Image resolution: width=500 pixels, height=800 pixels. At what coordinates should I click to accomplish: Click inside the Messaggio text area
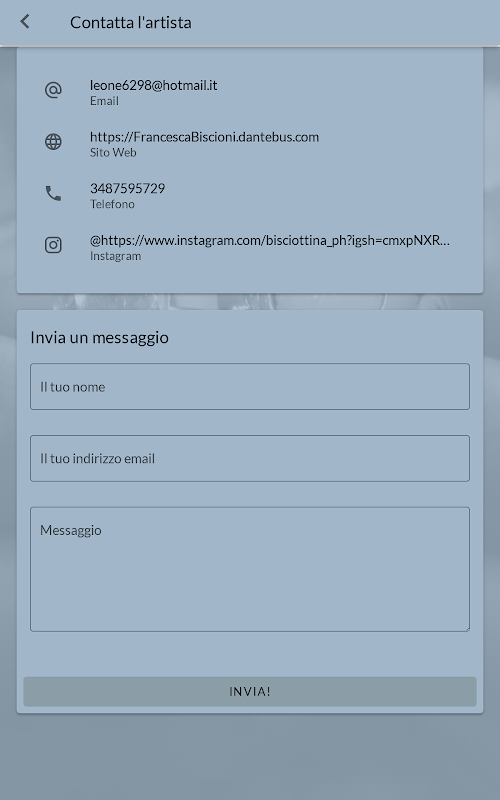[250, 569]
